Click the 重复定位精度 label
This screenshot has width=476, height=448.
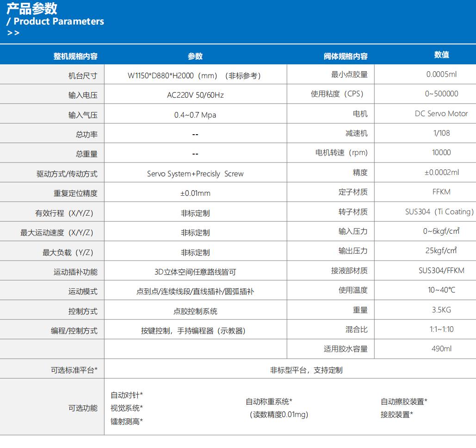click(75, 193)
